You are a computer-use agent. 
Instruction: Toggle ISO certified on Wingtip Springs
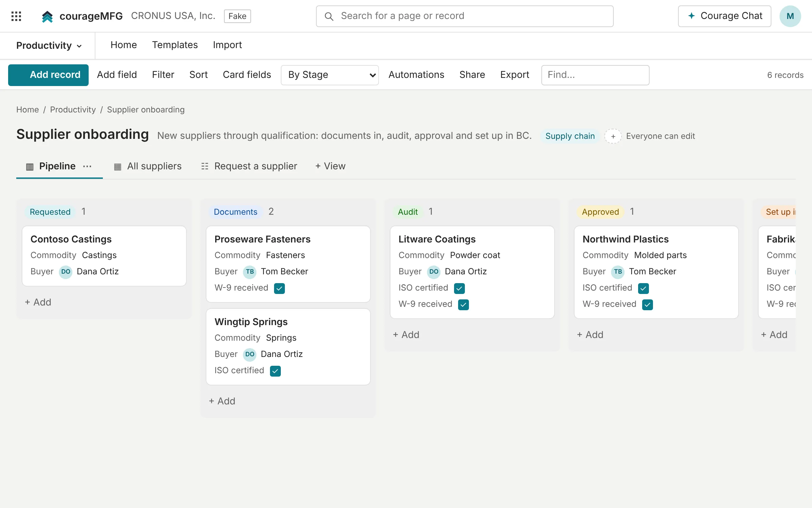275,371
